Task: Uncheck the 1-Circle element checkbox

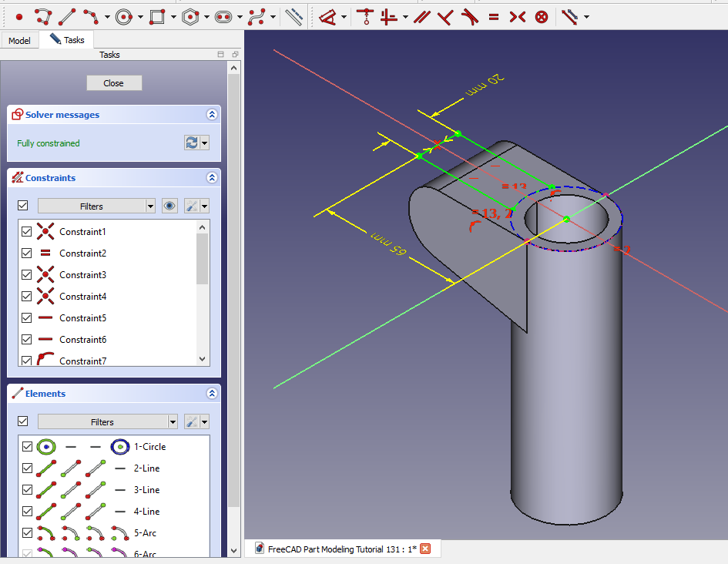Action: click(27, 447)
